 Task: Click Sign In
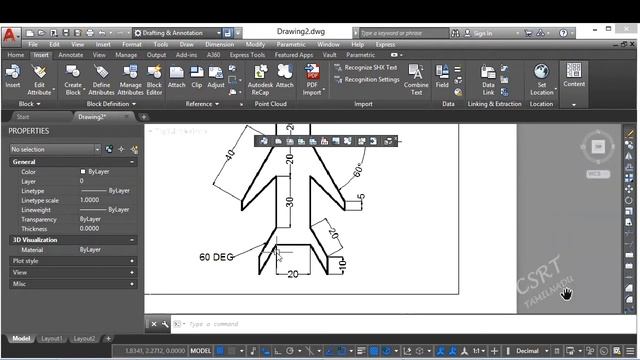(x=478, y=33)
